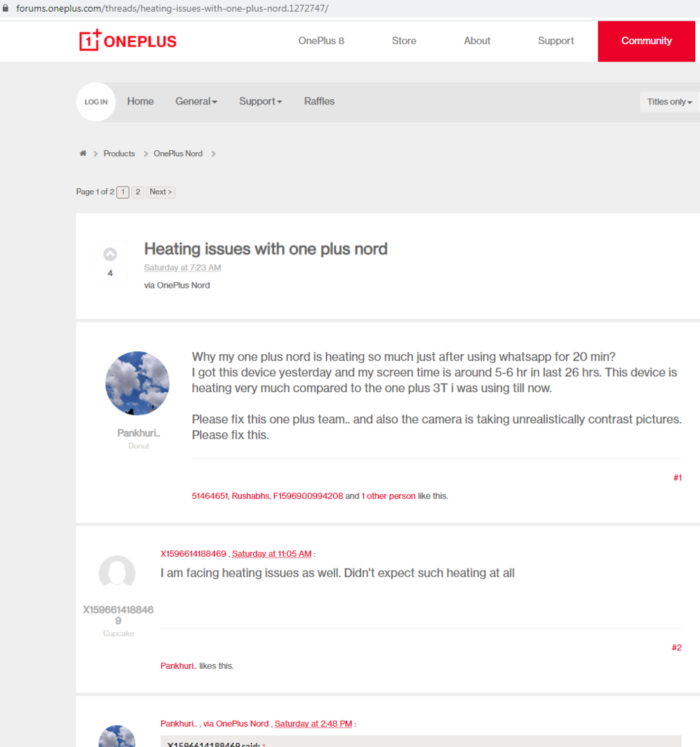The width and height of the screenshot is (700, 747).
Task: Open user 51464651 from the likes list
Action: point(210,496)
